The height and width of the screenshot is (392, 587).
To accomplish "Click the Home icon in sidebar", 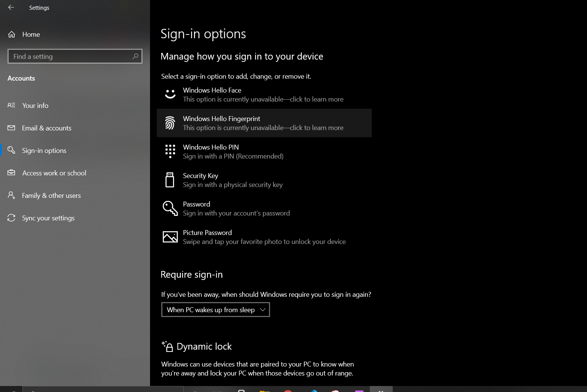I will point(12,34).
